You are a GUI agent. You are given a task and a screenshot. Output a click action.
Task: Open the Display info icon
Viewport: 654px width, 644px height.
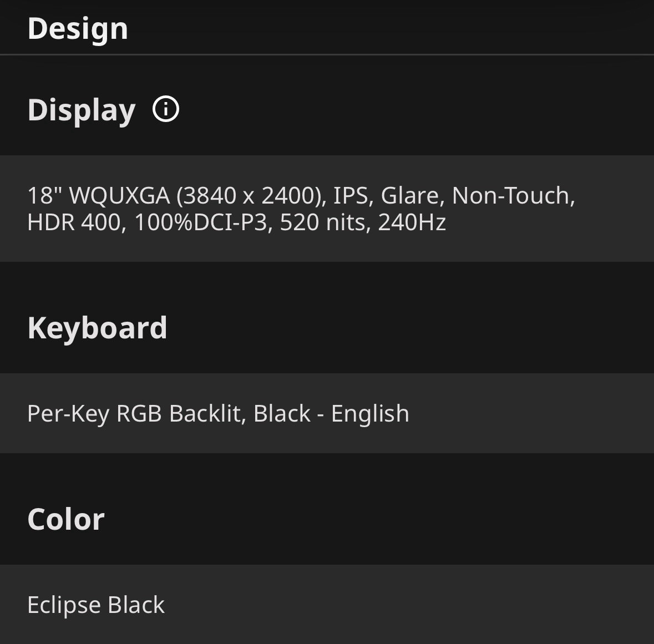(166, 109)
